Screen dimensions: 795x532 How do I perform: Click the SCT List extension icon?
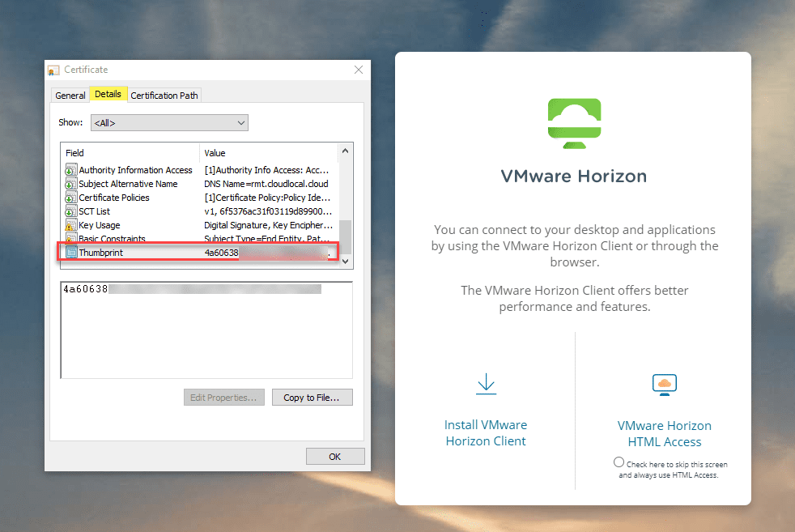pos(71,211)
